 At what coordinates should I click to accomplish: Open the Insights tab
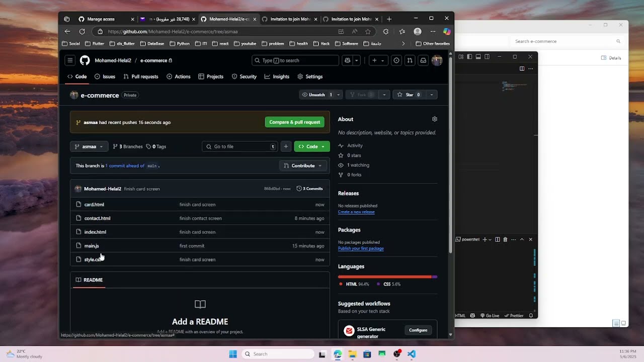(x=277, y=76)
